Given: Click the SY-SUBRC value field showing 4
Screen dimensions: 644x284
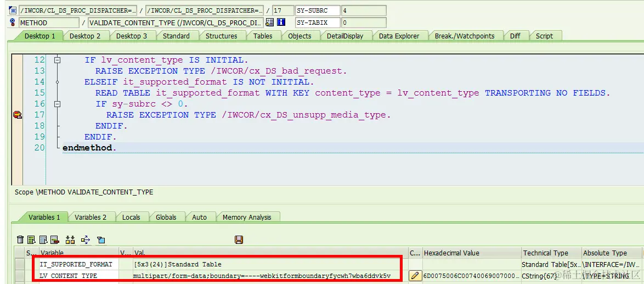Looking at the screenshot, I should pos(364,10).
